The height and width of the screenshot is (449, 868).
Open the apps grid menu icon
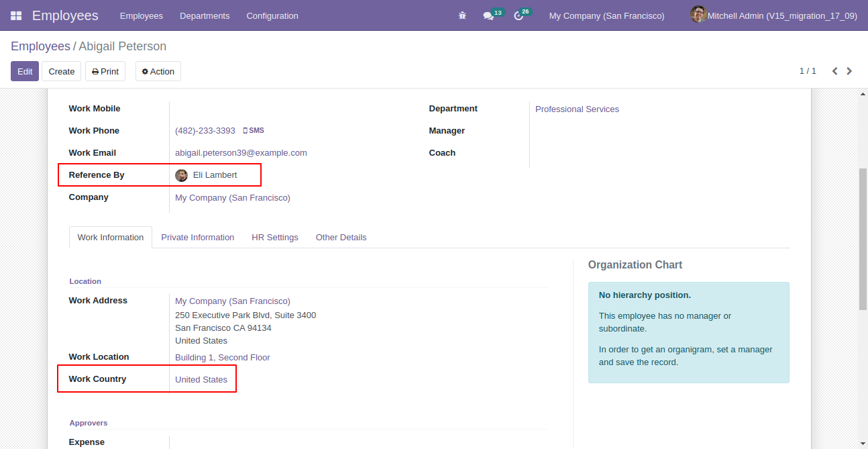(16, 15)
